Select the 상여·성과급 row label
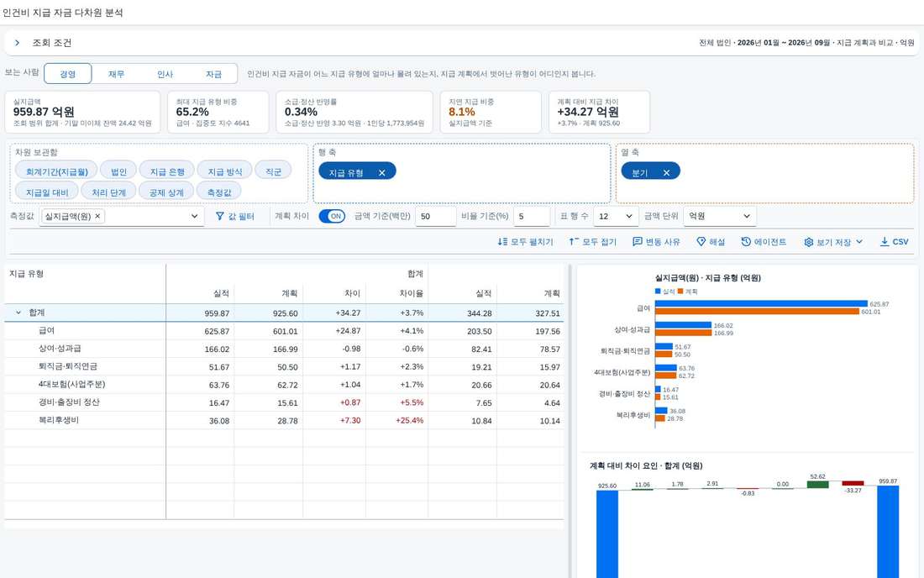 tap(60, 348)
